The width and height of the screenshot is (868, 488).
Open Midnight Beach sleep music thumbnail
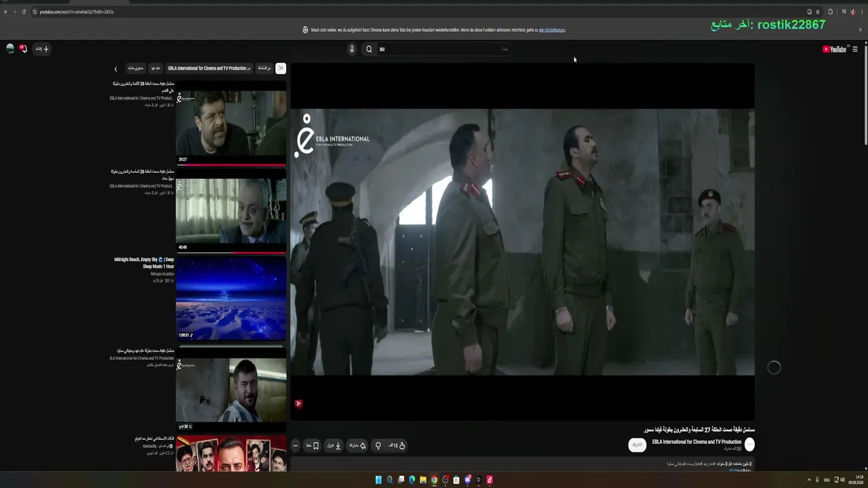(231, 298)
